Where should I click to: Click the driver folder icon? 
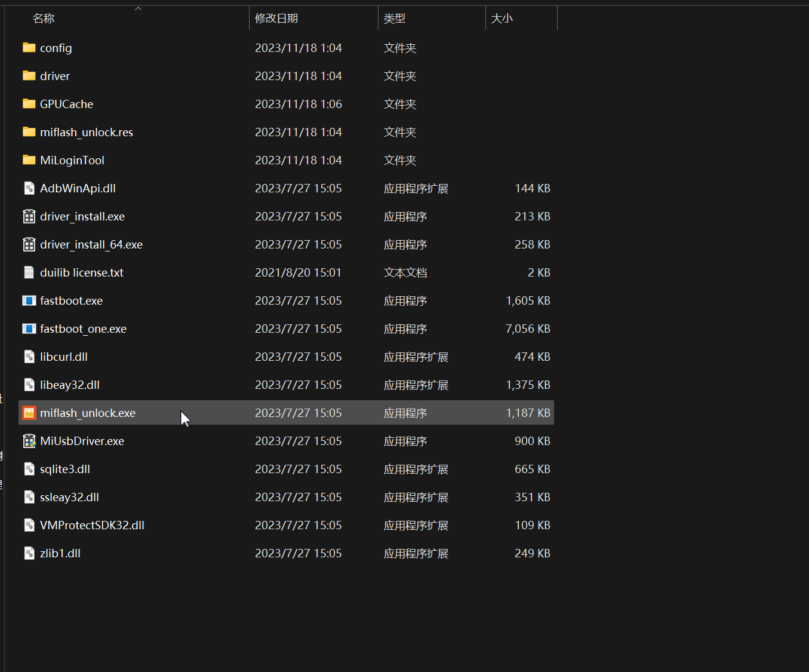point(29,76)
